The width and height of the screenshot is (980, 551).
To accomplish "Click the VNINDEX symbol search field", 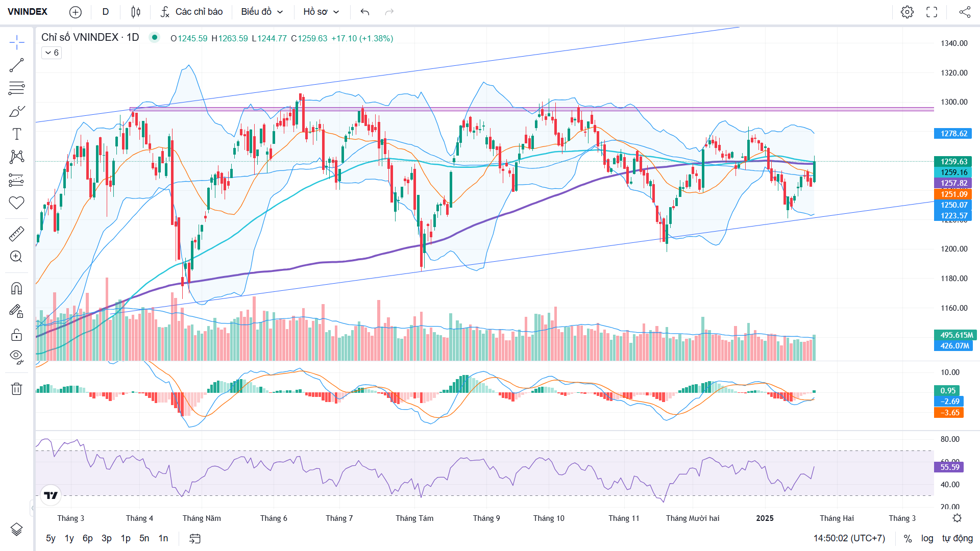I will 28,12.
